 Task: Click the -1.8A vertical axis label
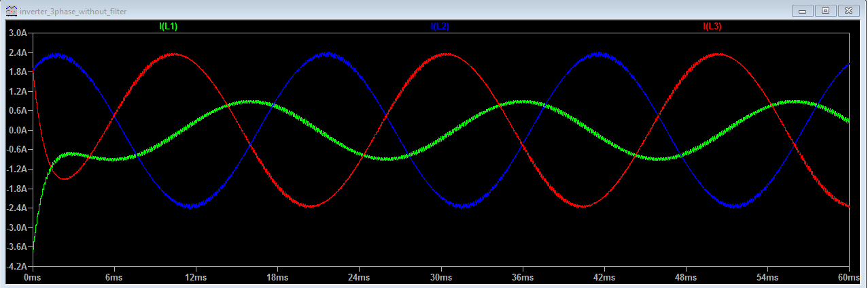16,189
